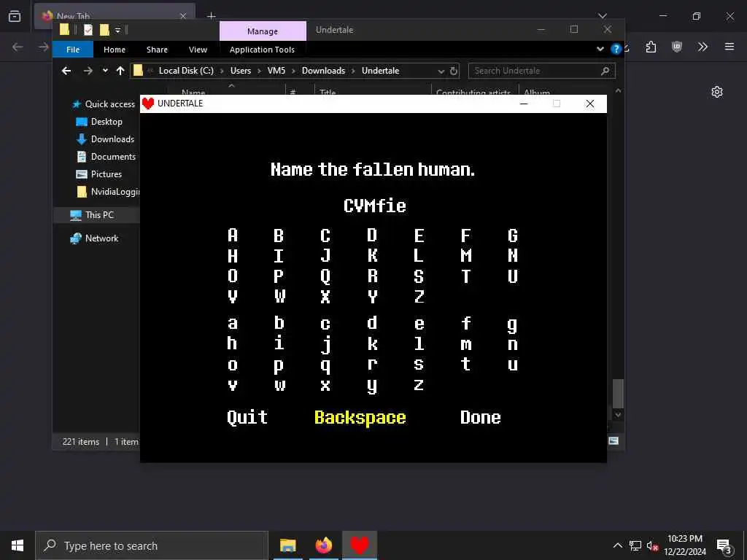Expand the Explorer ribbon chevron
Image resolution: width=747 pixels, height=560 pixels.
coord(600,49)
